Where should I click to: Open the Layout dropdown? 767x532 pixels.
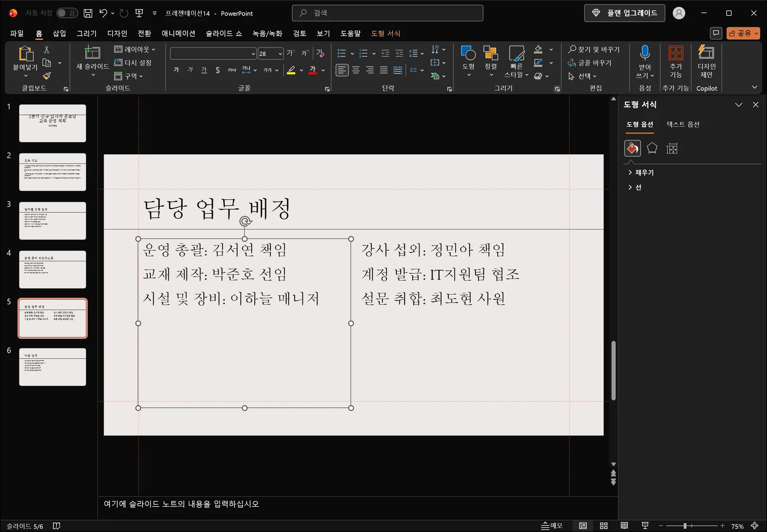(x=135, y=49)
